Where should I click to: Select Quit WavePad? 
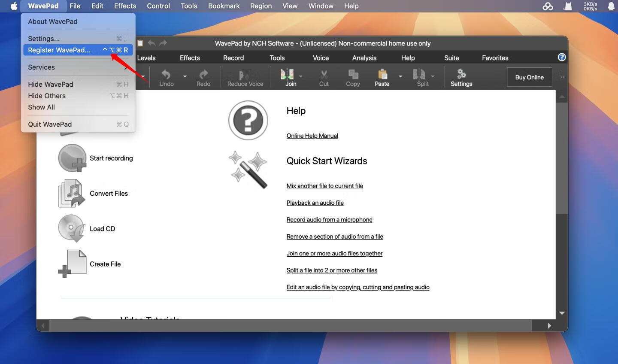[x=78, y=124]
